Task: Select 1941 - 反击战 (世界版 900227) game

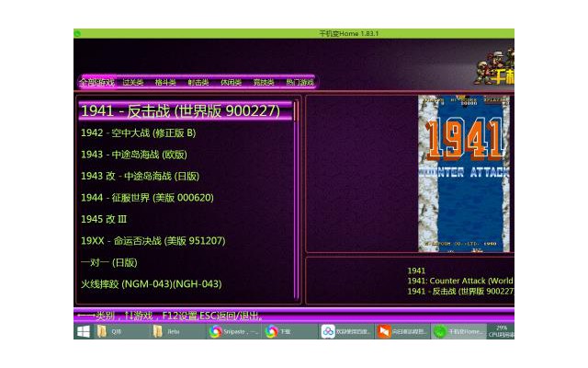Action: (x=186, y=110)
